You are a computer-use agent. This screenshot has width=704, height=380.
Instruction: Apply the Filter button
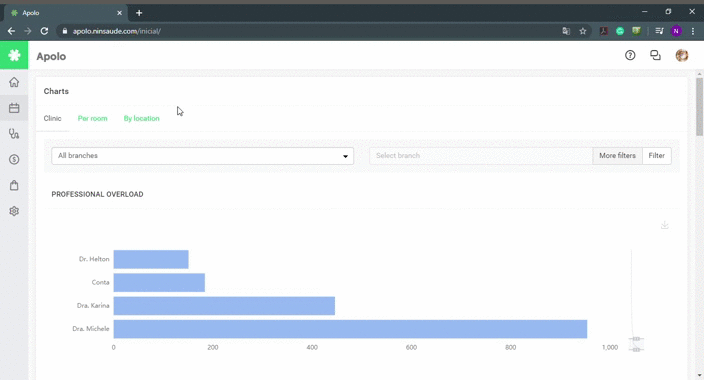tap(656, 156)
